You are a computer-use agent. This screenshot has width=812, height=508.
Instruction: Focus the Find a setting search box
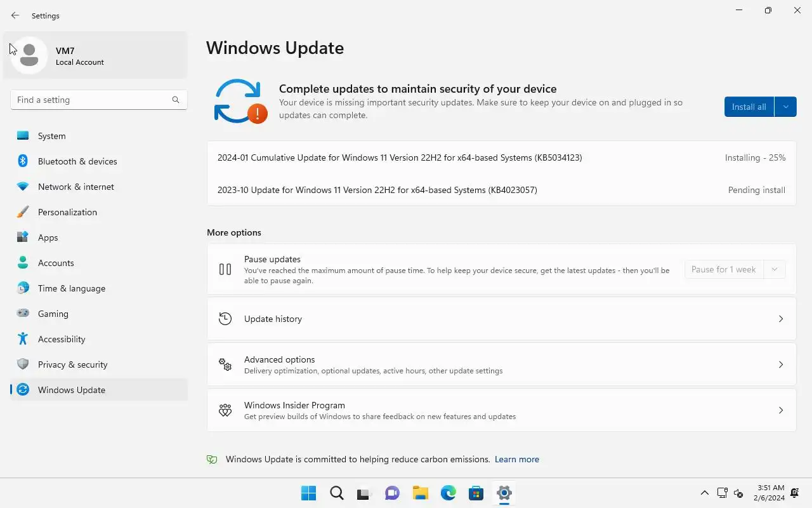[99, 100]
